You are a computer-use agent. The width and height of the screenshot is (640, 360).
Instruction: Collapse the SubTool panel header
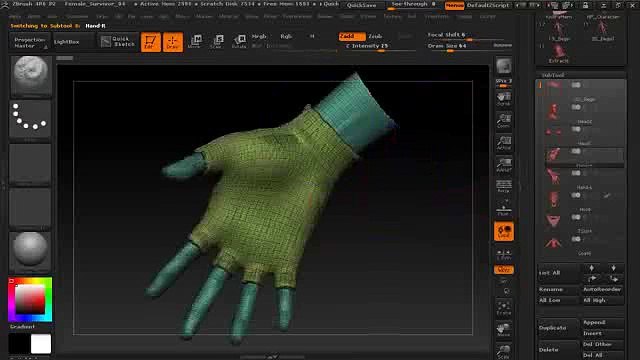coord(553,75)
